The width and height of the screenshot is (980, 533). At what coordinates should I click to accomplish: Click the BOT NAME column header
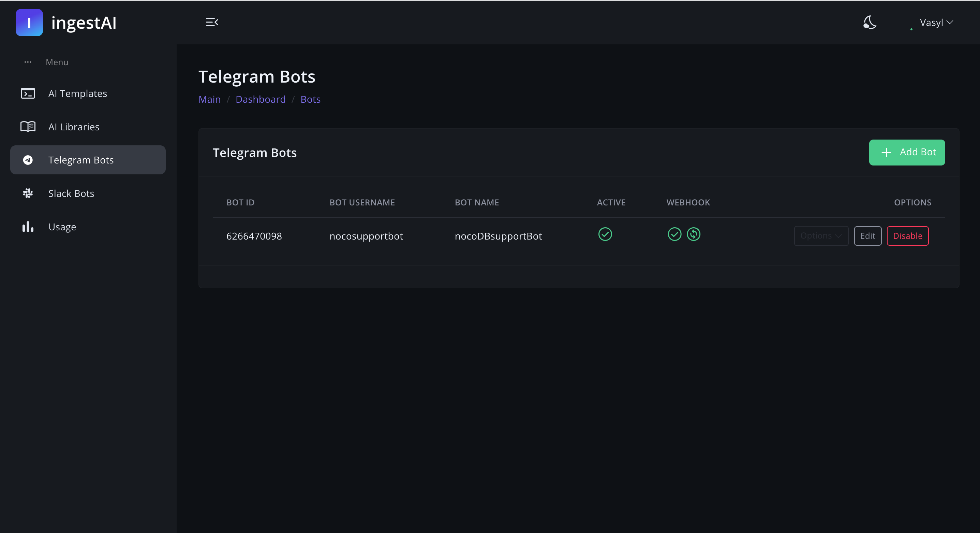tap(477, 203)
